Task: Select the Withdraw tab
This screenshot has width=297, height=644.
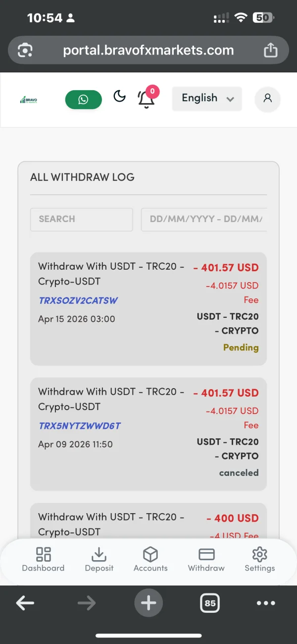Action: 206,560
